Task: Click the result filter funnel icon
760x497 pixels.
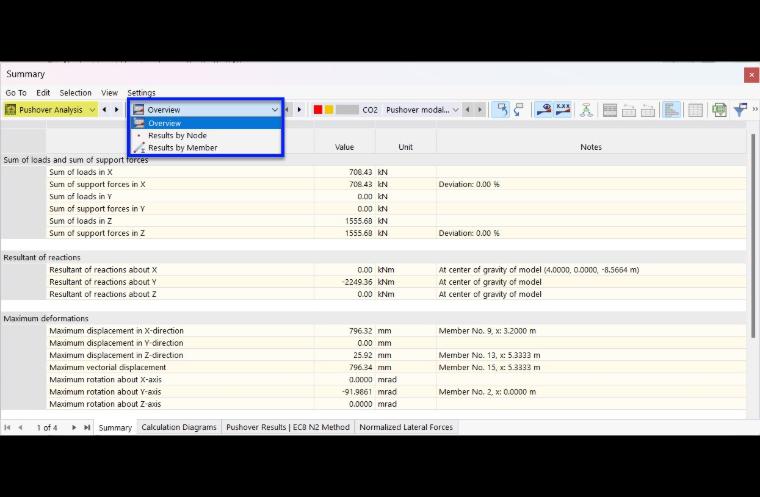Action: coord(740,110)
